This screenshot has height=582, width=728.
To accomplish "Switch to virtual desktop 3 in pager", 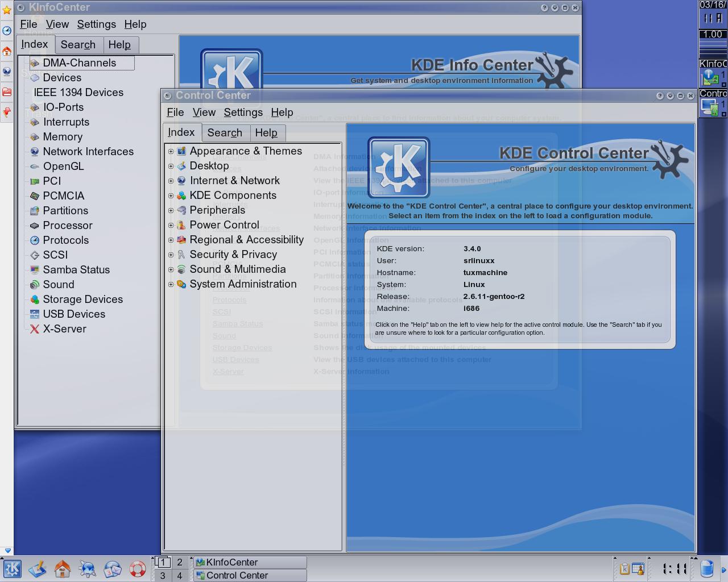I will point(163,575).
